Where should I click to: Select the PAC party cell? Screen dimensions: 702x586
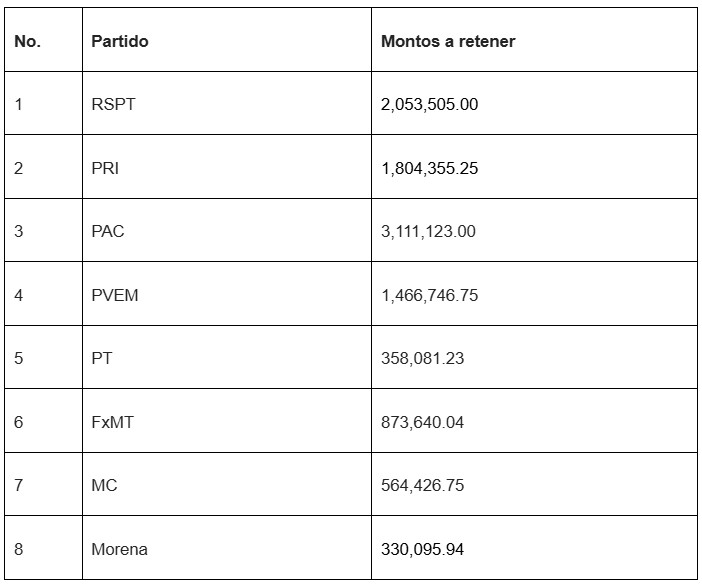108,231
